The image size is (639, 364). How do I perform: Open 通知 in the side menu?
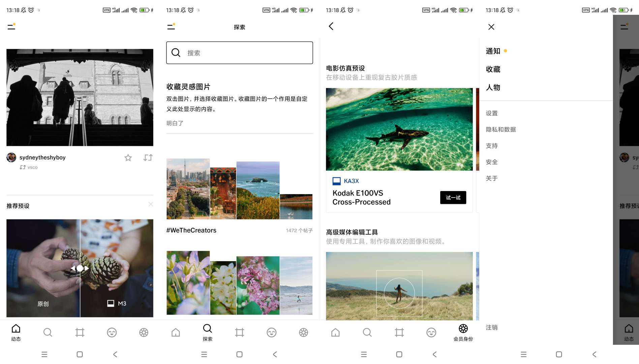(493, 51)
